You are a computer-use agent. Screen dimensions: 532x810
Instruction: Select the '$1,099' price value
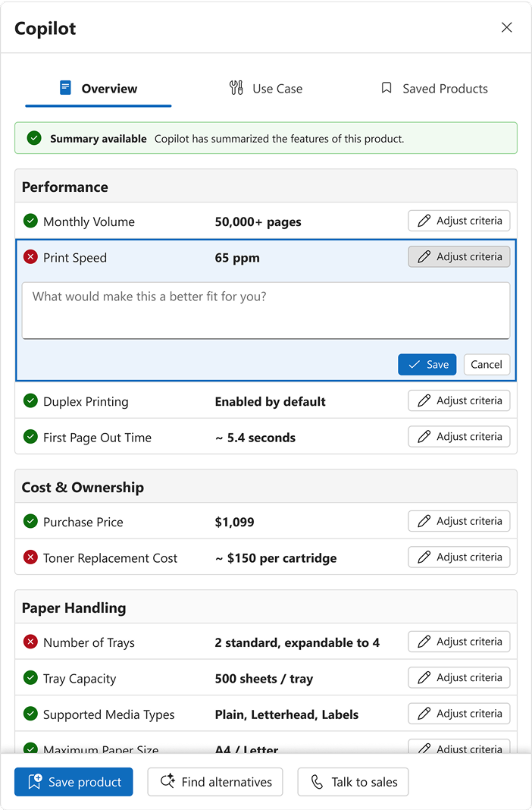coord(234,523)
